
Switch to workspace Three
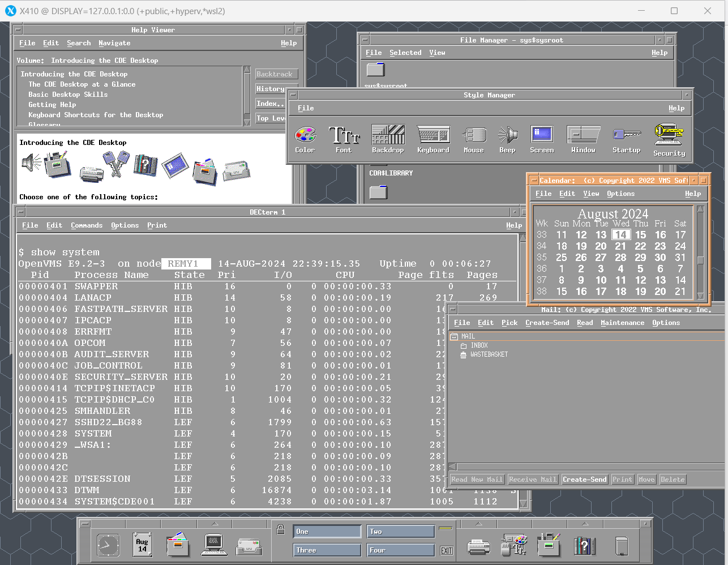click(x=327, y=550)
